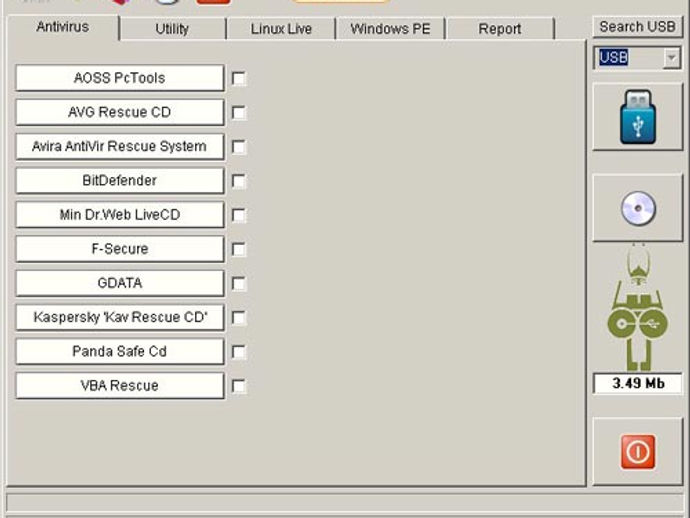Click the Min Dr.Web LiveCD button
Viewport: 690px width, 518px height.
[x=120, y=215]
